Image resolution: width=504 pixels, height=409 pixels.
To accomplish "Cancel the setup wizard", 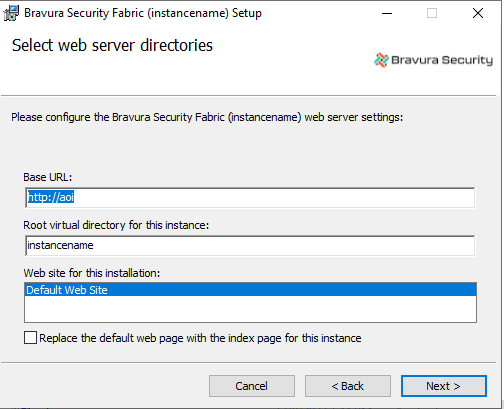I will pyautogui.click(x=252, y=386).
